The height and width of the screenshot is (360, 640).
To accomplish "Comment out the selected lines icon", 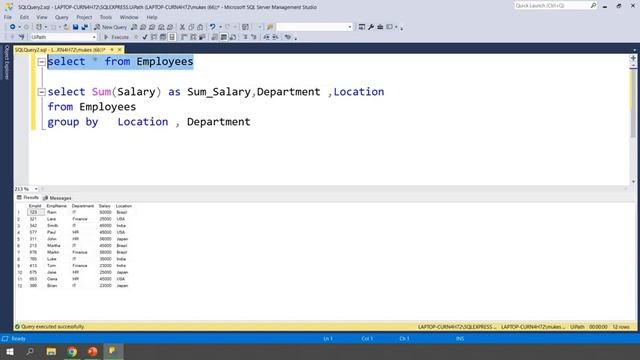I will point(245,37).
